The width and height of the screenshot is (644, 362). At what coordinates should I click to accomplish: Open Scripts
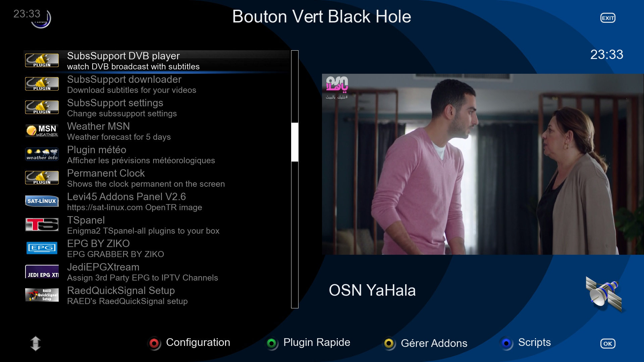[x=534, y=343]
